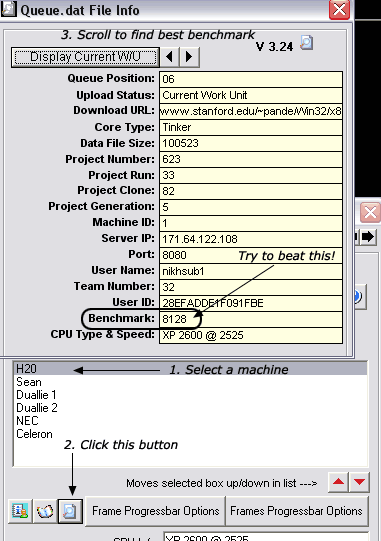Image resolution: width=381 pixels, height=541 pixels.
Task: Click the queue info magnifier icon button
Action: (x=70, y=511)
